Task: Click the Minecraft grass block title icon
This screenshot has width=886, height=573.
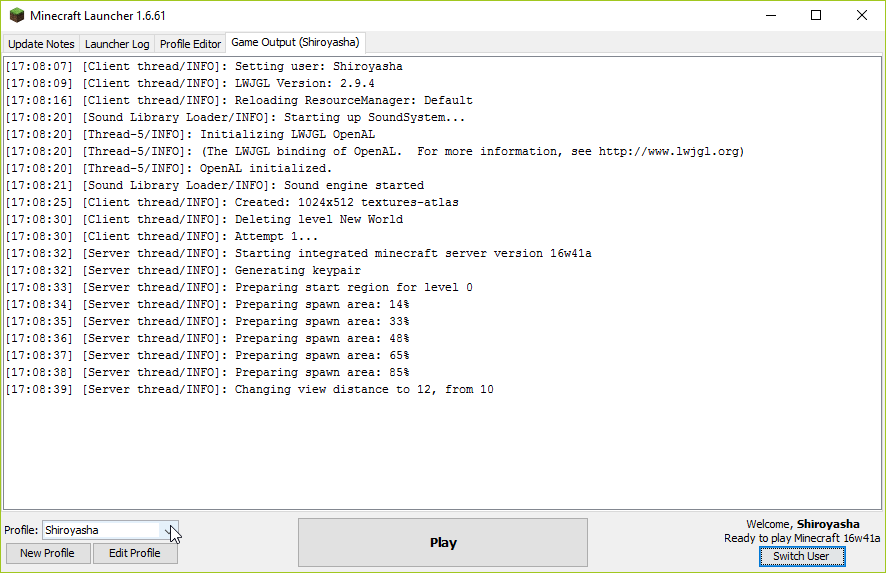Action: click(x=16, y=16)
